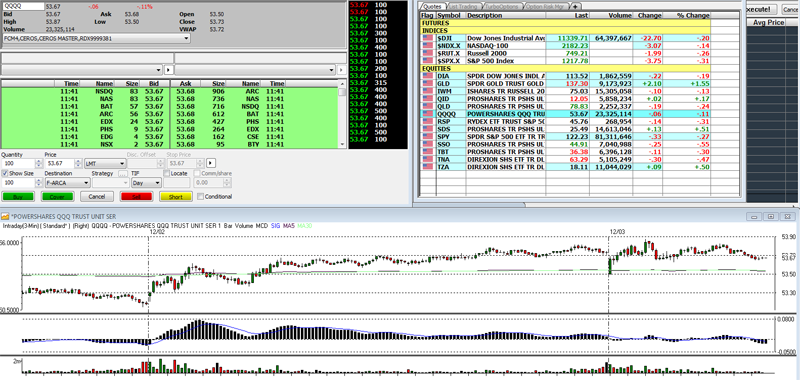The height and width of the screenshot is (380, 800).
Task: Open the Strategy ellipsis button
Action: 122,173
